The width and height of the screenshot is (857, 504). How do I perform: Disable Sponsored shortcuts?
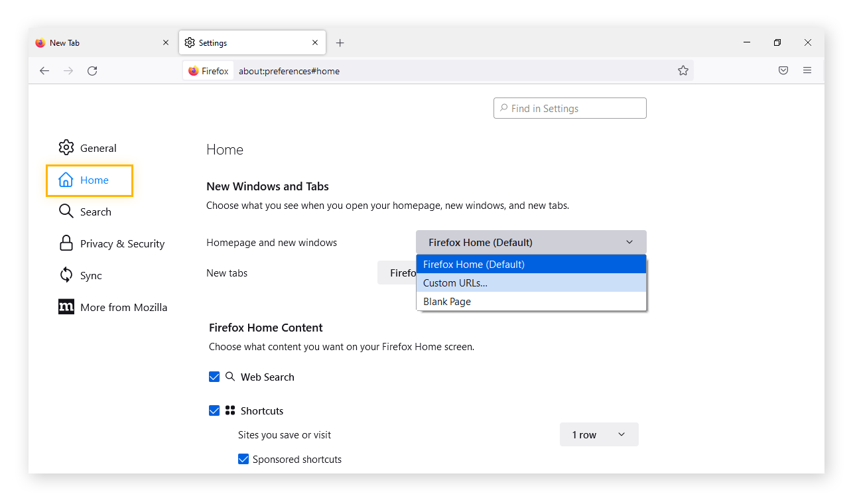[x=243, y=459]
